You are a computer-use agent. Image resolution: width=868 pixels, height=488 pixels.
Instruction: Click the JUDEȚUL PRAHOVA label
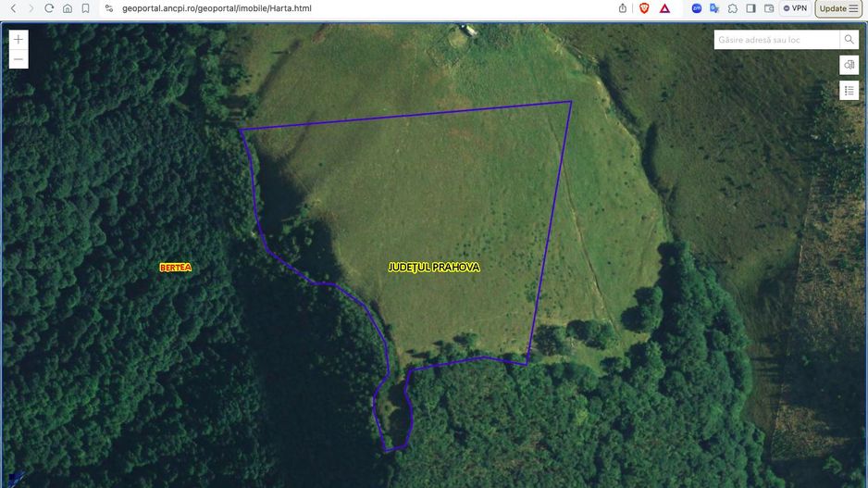point(433,267)
